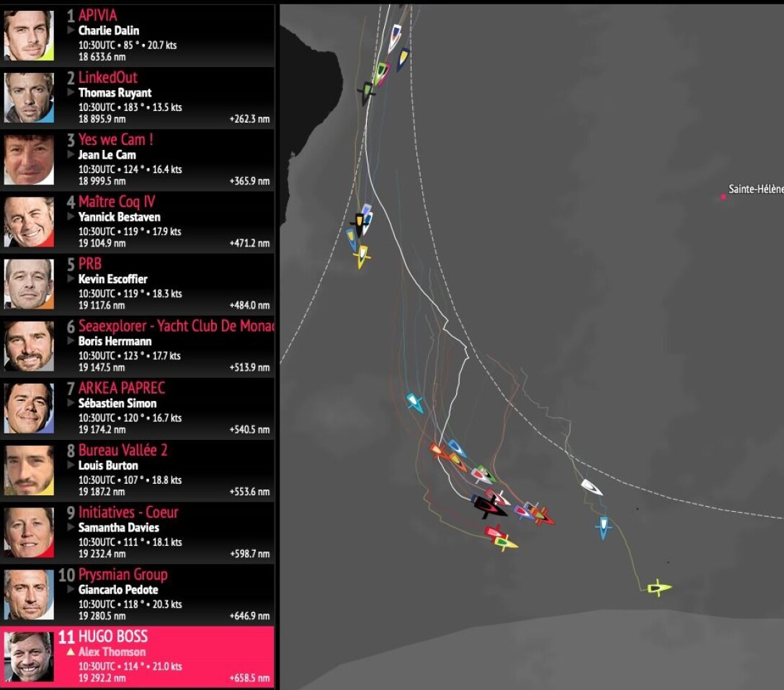The height and width of the screenshot is (690, 784).
Task: Click the yellow boat with green center in the southern fleet
Action: pyautogui.click(x=506, y=542)
